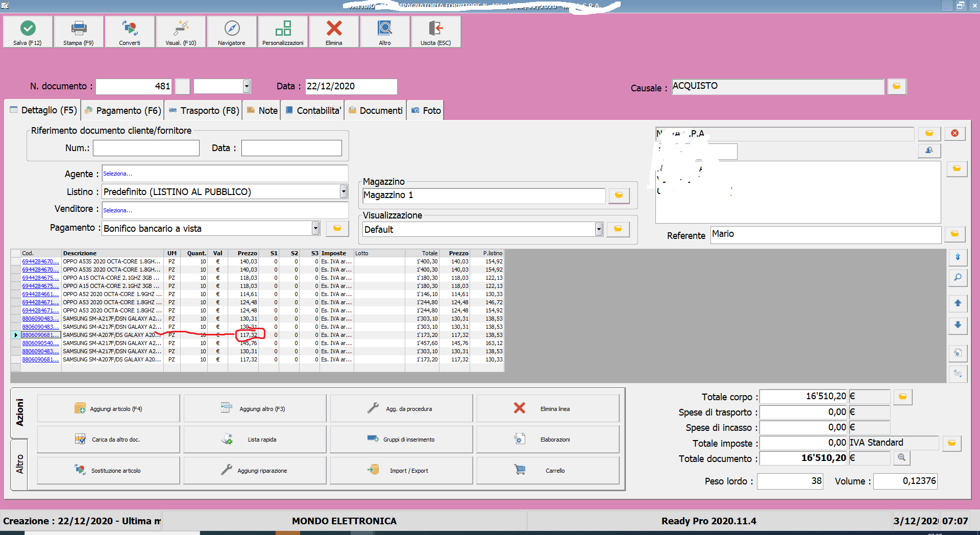Open the Pagamento (F6) tab

(x=122, y=110)
